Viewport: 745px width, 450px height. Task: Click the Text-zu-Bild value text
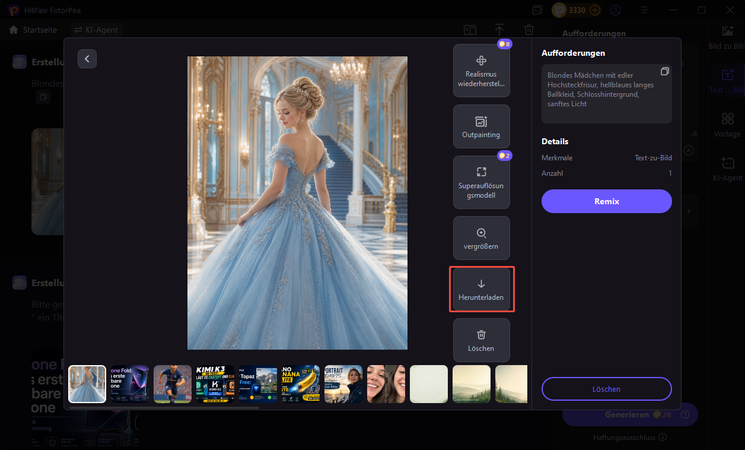[653, 158]
